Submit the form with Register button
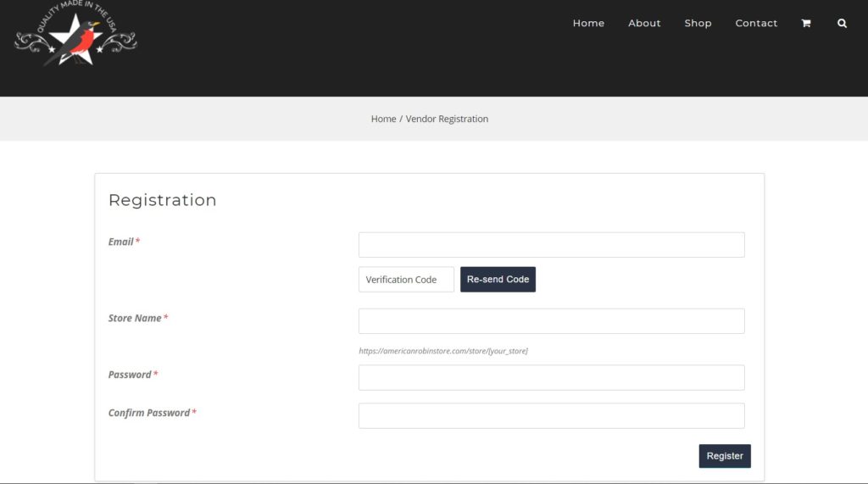The width and height of the screenshot is (868, 484). pyautogui.click(x=724, y=456)
